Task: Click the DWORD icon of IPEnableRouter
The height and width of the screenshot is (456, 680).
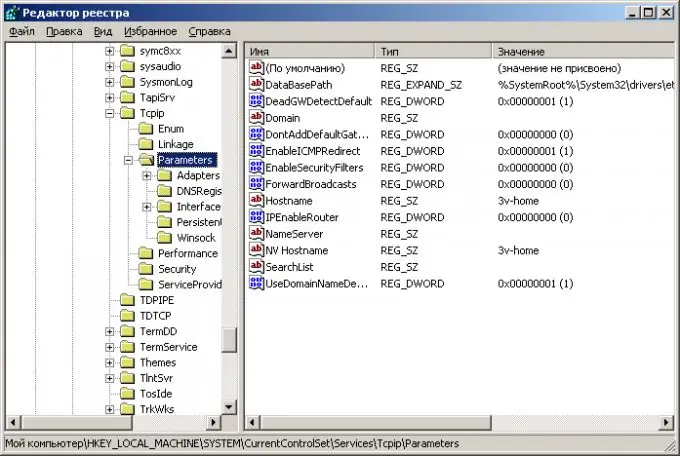Action: (256, 217)
